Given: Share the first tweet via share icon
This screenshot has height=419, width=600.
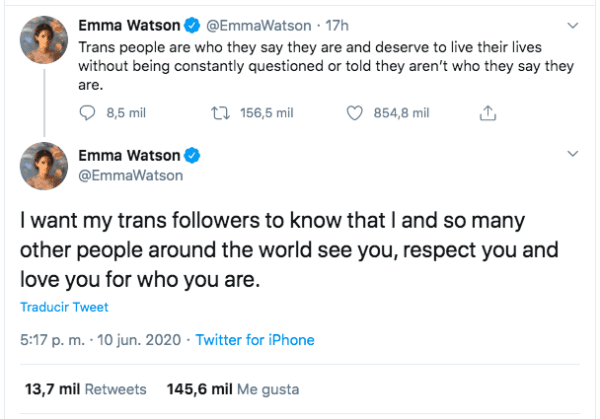Looking at the screenshot, I should point(488,114).
